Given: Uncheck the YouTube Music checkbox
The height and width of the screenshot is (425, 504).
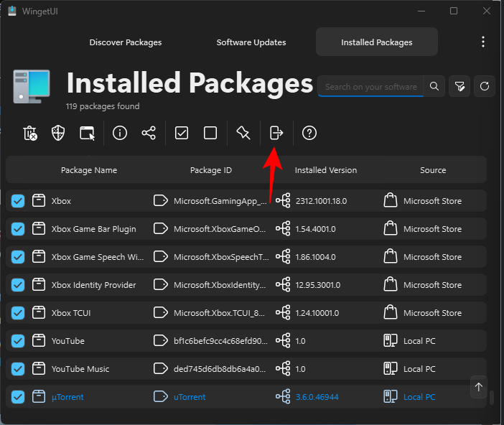Looking at the screenshot, I should [18, 369].
